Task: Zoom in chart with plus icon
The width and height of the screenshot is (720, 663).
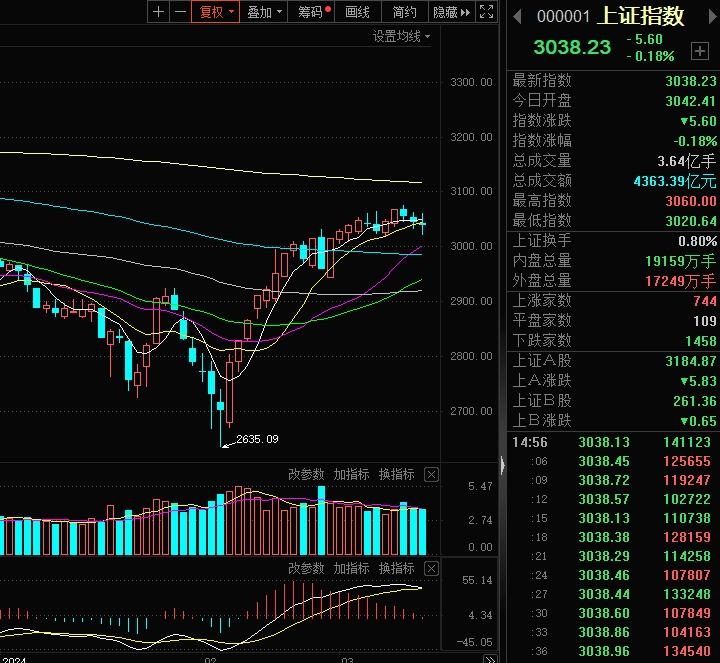Action: [158, 11]
